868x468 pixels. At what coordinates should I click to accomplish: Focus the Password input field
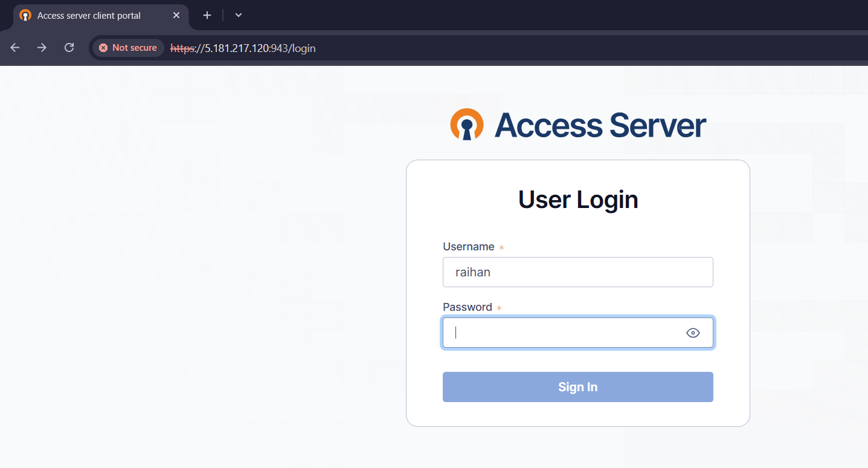(x=578, y=333)
